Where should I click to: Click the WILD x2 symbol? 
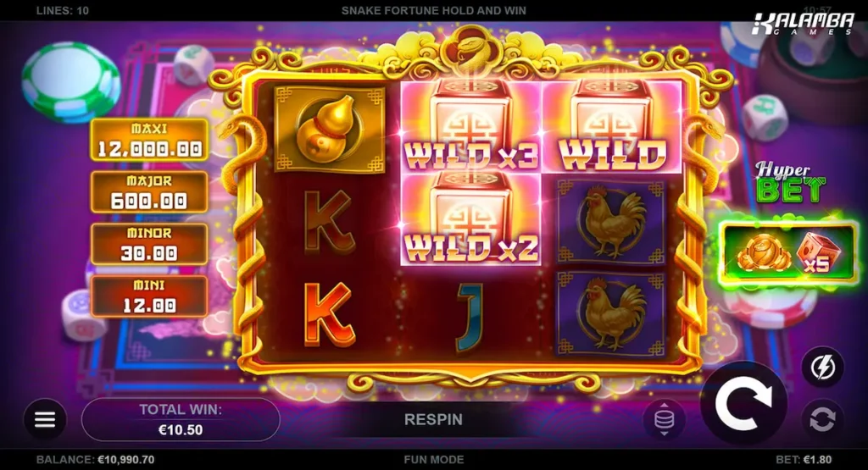coord(471,219)
